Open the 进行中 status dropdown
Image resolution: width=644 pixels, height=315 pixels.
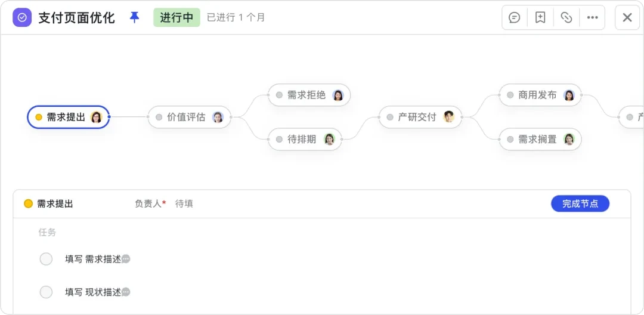point(177,18)
